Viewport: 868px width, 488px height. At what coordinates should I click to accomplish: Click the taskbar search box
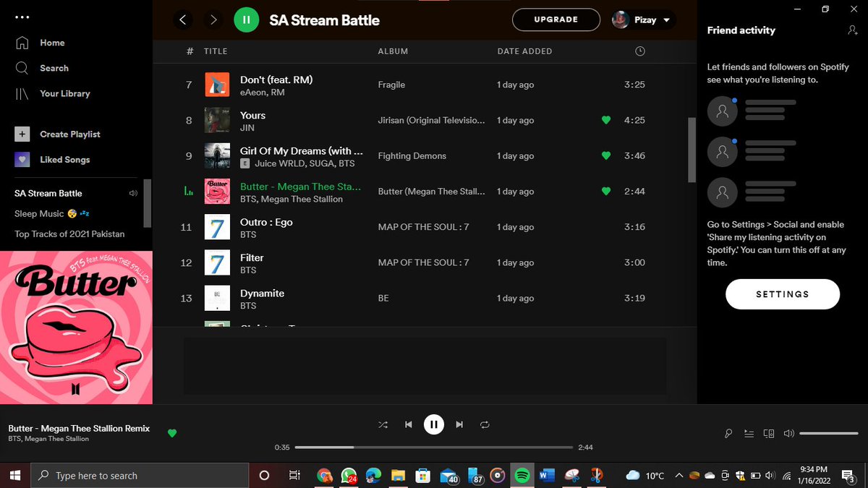coord(140,475)
